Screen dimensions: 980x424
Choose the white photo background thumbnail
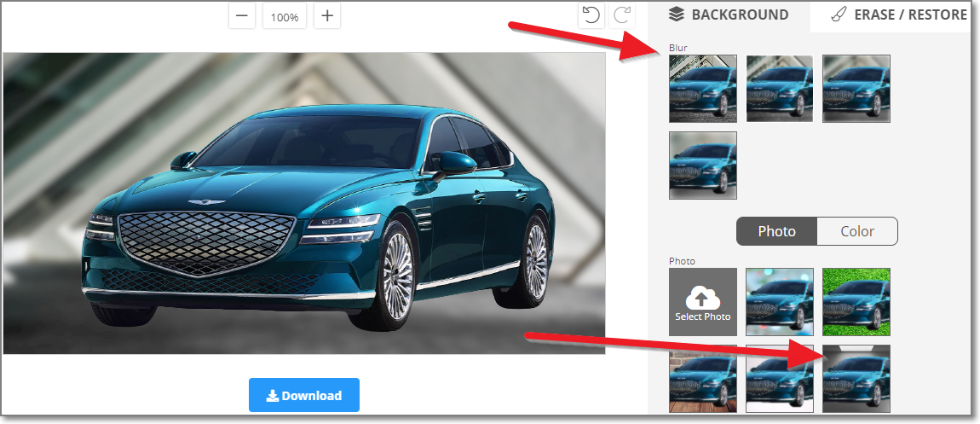tap(780, 379)
